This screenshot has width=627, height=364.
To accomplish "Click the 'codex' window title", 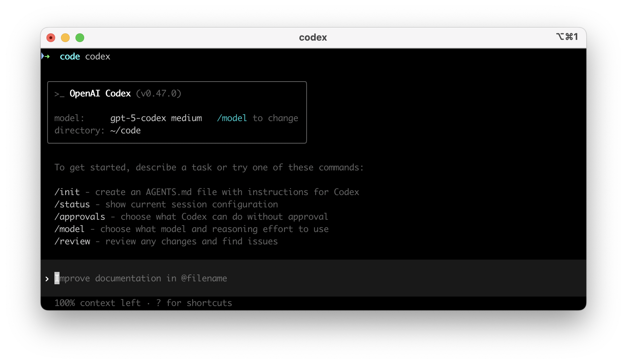I will click(x=313, y=37).
